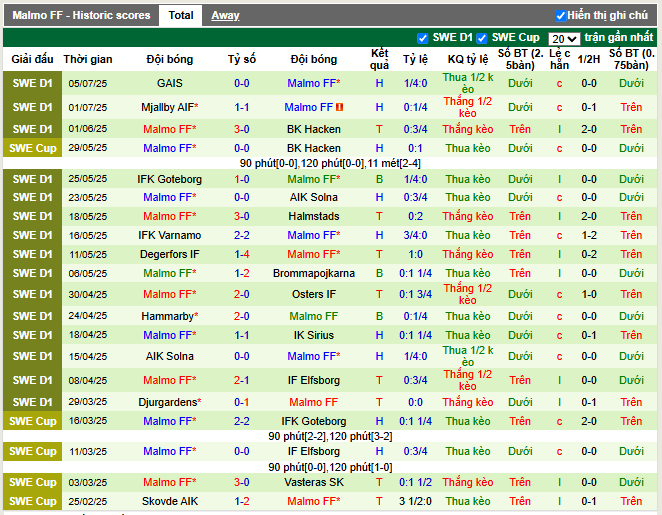Click the 90 phút[0-0],120 phút[1-0] note

pos(330,467)
